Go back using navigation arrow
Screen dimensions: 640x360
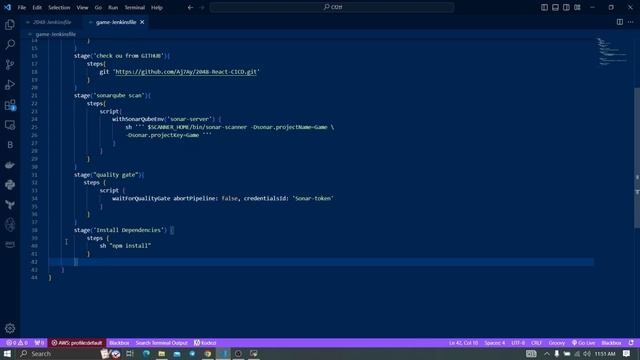pyautogui.click(x=190, y=7)
